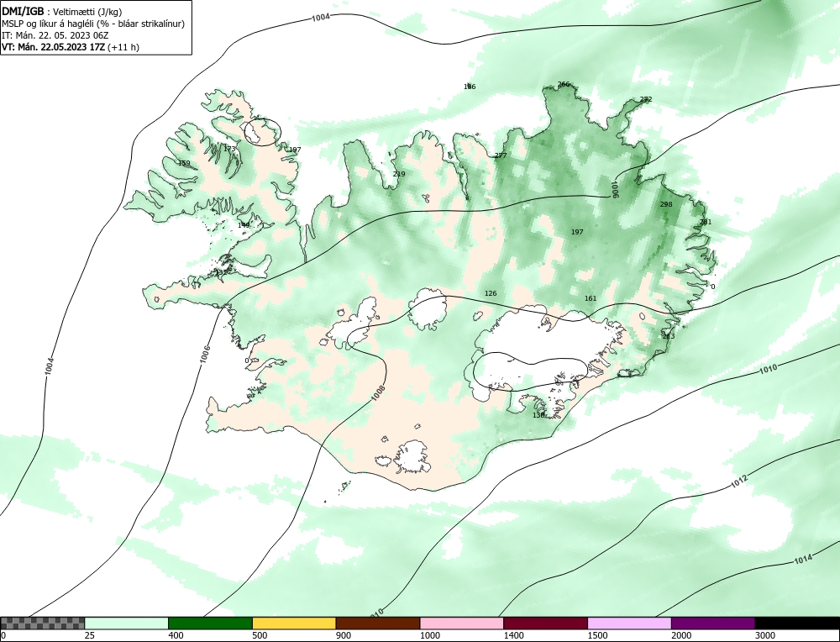The image size is (840, 642).
Task: Click the small closed contour in the Westfjords
Action: click(x=262, y=133)
